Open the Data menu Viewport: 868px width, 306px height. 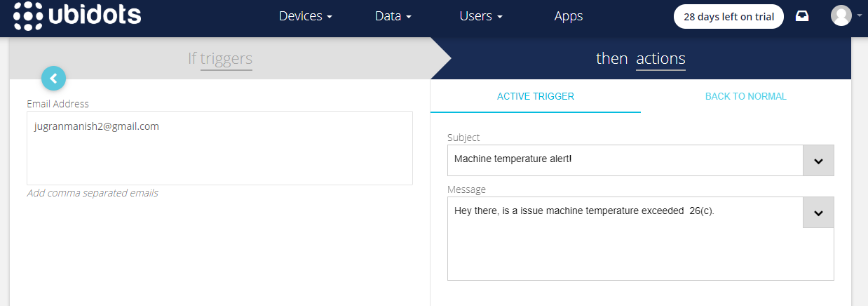point(393,16)
